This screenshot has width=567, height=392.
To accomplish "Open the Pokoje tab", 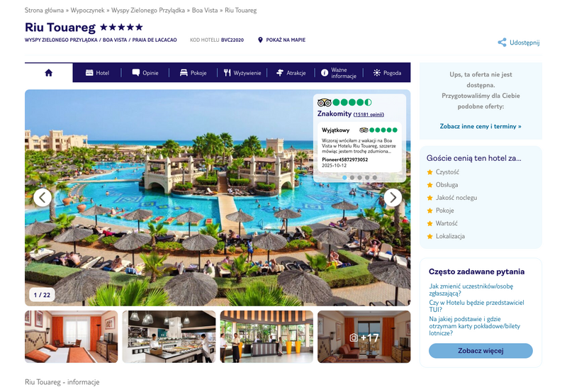I will (193, 73).
